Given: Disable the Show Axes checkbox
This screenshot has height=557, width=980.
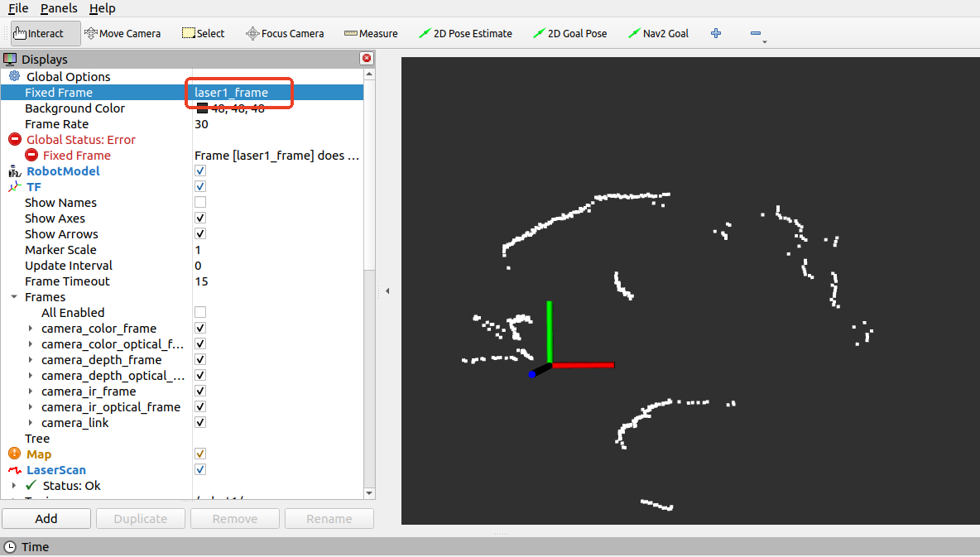Looking at the screenshot, I should pyautogui.click(x=200, y=218).
